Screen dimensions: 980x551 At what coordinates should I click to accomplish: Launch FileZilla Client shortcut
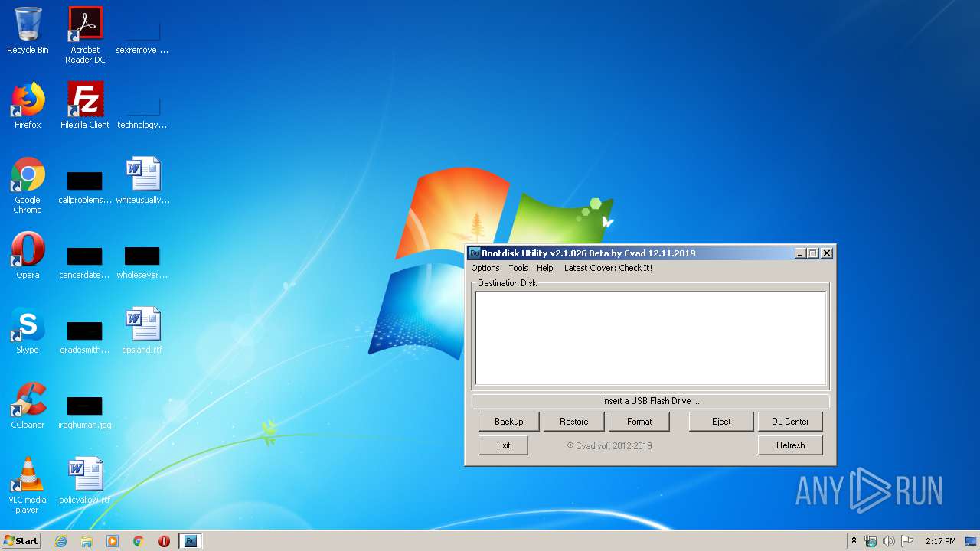coord(85,106)
